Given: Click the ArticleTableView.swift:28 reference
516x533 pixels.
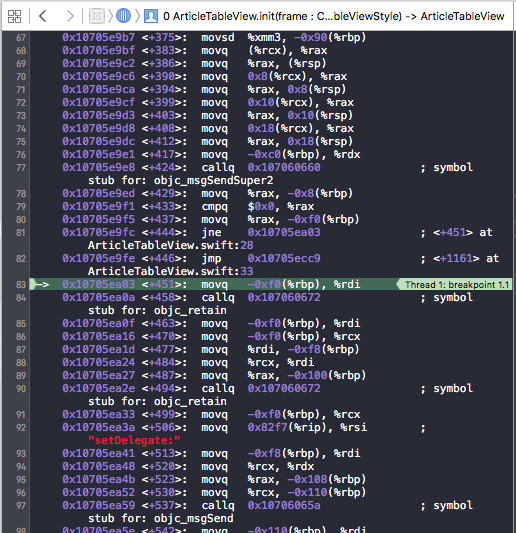Looking at the screenshot, I should [170, 245].
